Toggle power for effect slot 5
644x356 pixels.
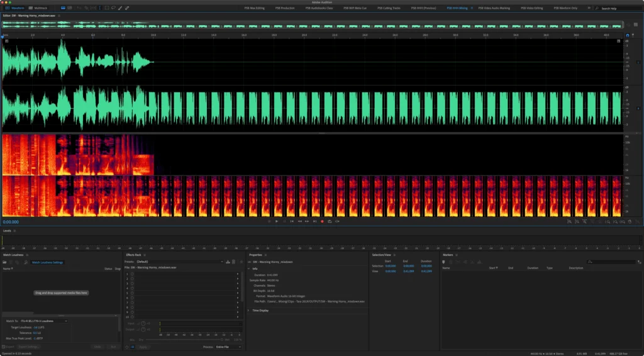coord(132,293)
